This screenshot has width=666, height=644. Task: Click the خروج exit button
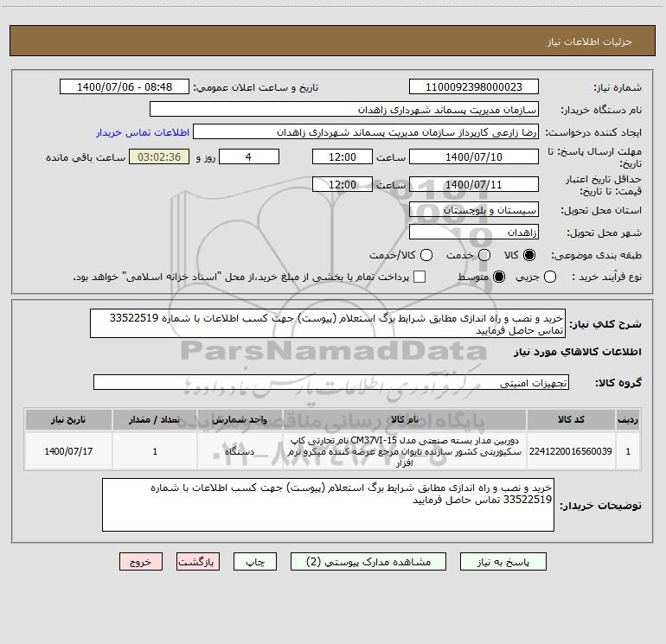point(141,562)
